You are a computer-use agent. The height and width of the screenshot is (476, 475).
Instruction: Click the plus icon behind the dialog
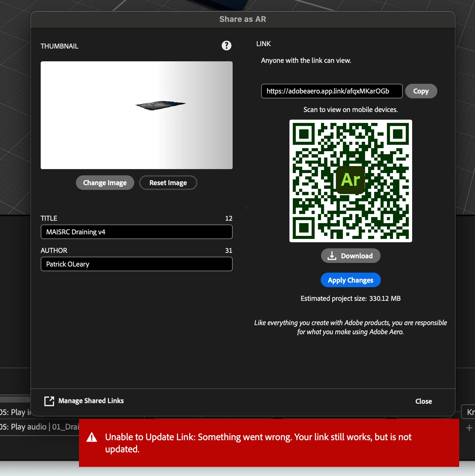pos(469,428)
